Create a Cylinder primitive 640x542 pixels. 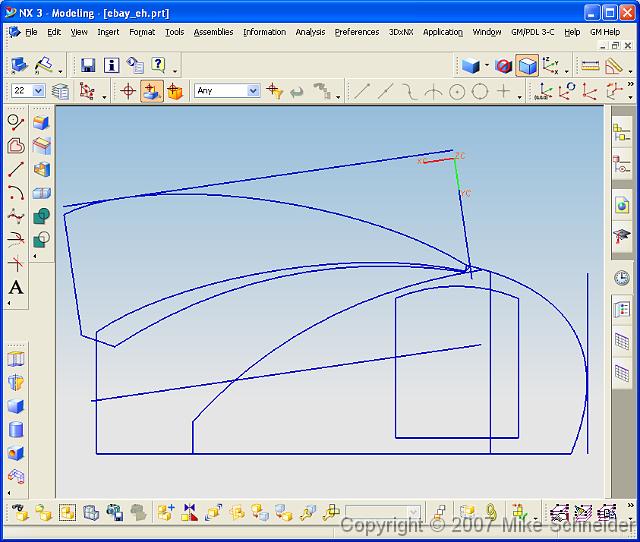(x=16, y=429)
